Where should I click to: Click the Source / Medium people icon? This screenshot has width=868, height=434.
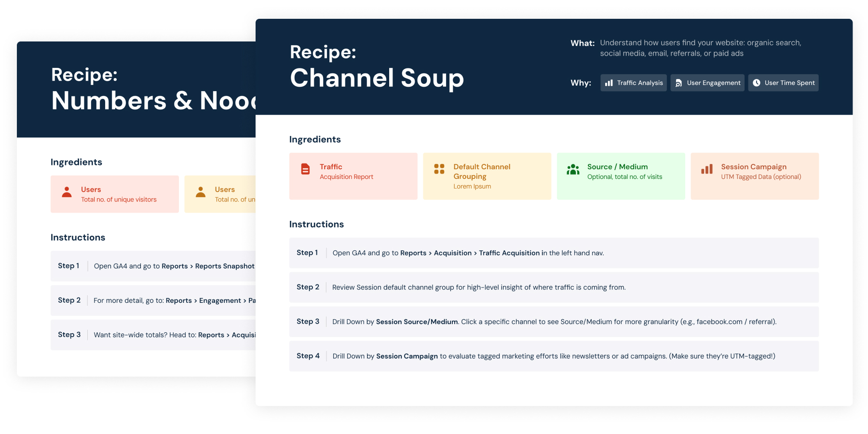pos(573,169)
